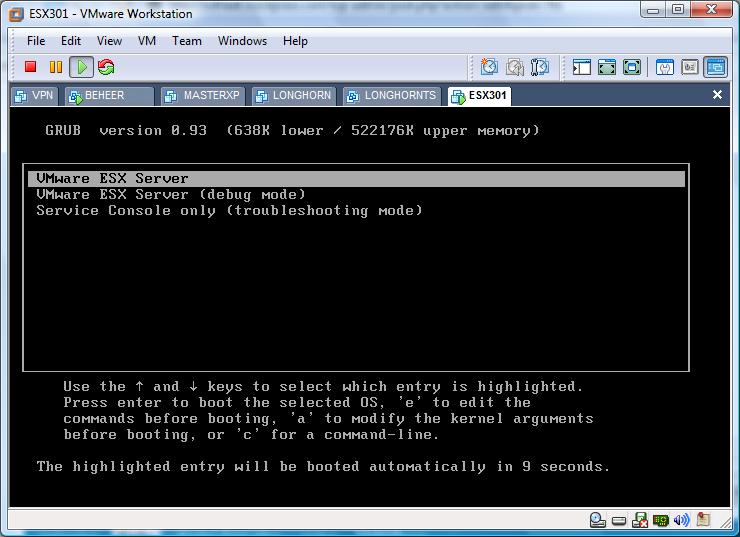740x537 pixels.
Task: Open the Windows menu
Action: 242,41
